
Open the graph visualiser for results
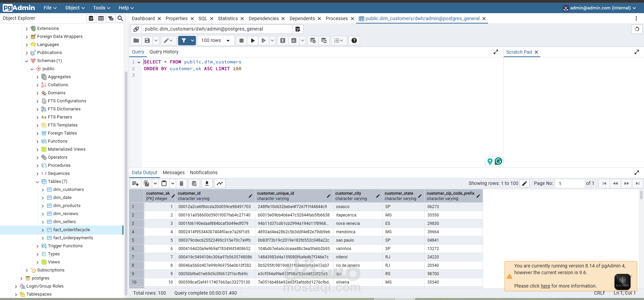[x=220, y=184]
